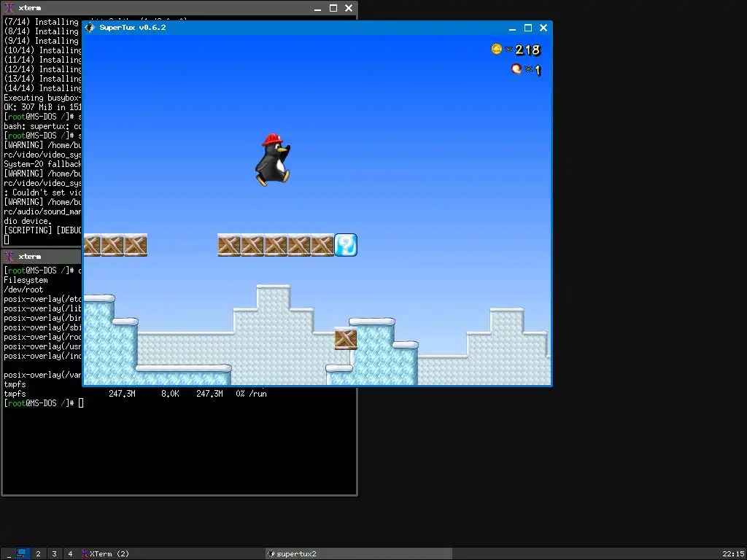Image resolution: width=747 pixels, height=560 pixels.
Task: Click the gold coin counter icon
Action: point(496,49)
